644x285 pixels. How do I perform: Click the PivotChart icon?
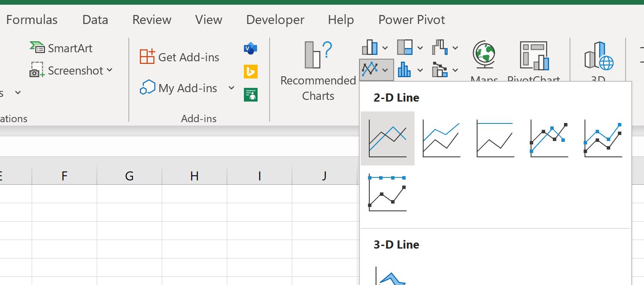coord(534,60)
